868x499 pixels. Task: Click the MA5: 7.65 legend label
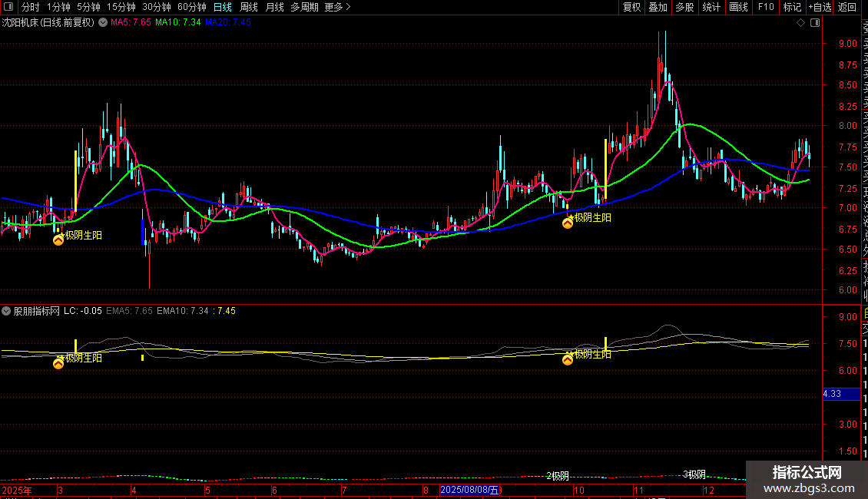[131, 22]
